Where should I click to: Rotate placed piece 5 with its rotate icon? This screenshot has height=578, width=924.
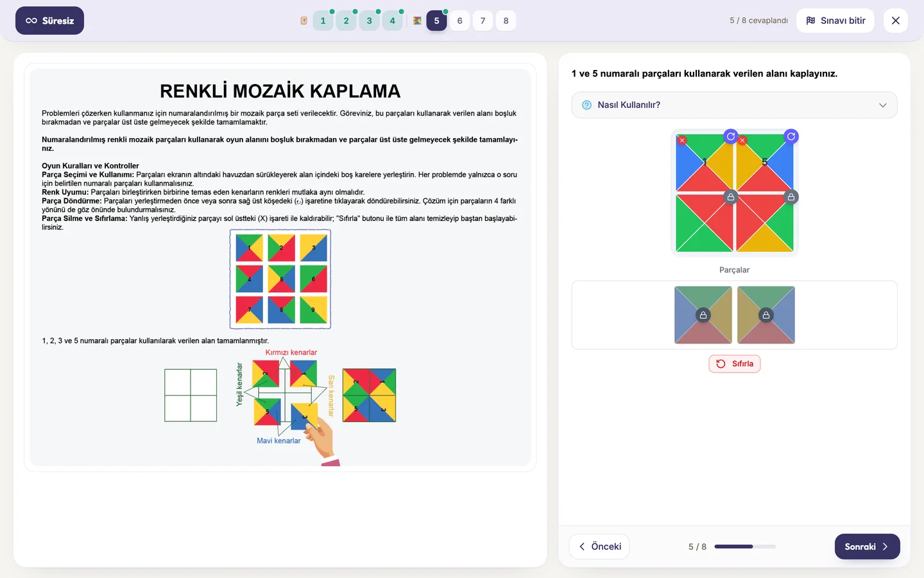[791, 136]
